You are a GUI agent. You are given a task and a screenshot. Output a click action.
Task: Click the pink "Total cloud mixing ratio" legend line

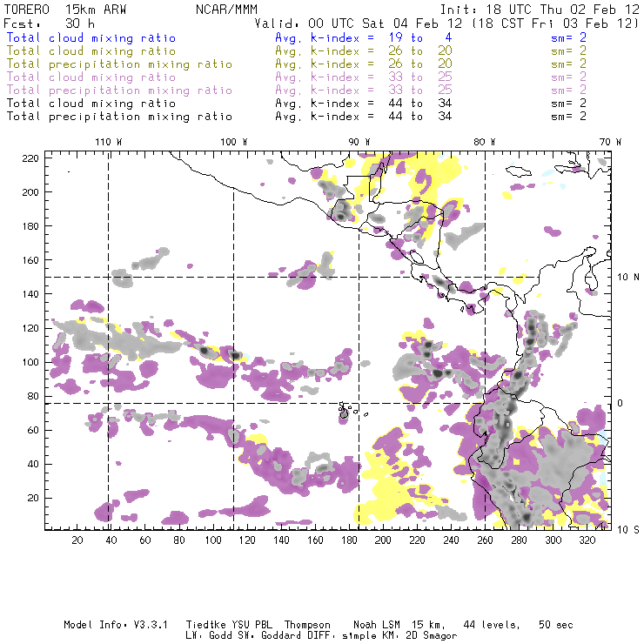[91, 77]
